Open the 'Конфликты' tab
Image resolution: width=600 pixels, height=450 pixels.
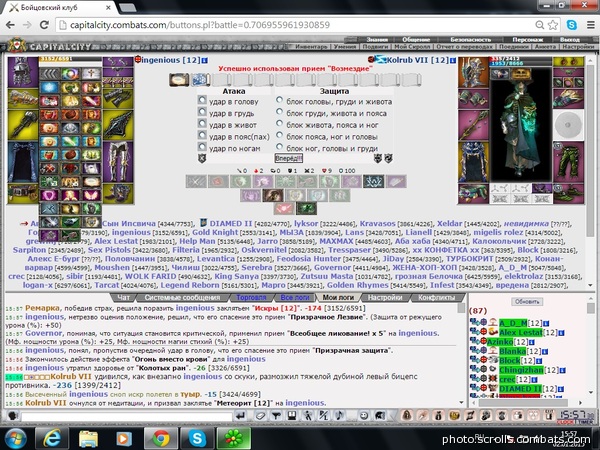[x=437, y=297]
